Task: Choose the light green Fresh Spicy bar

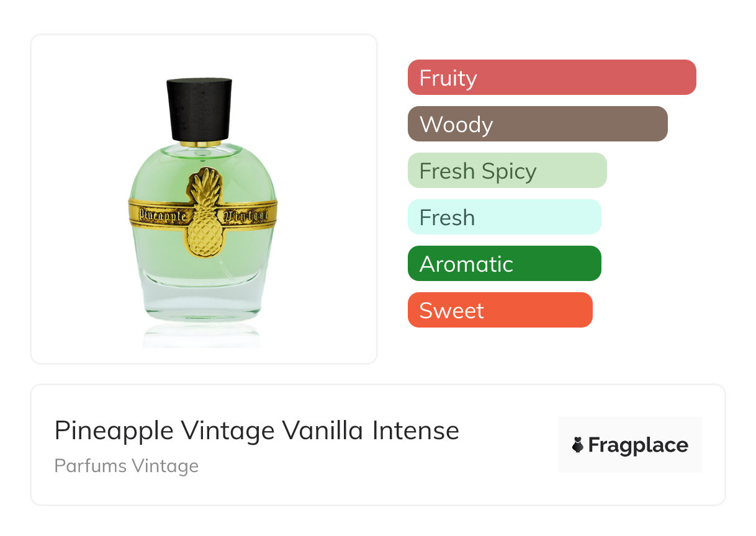Action: [507, 171]
